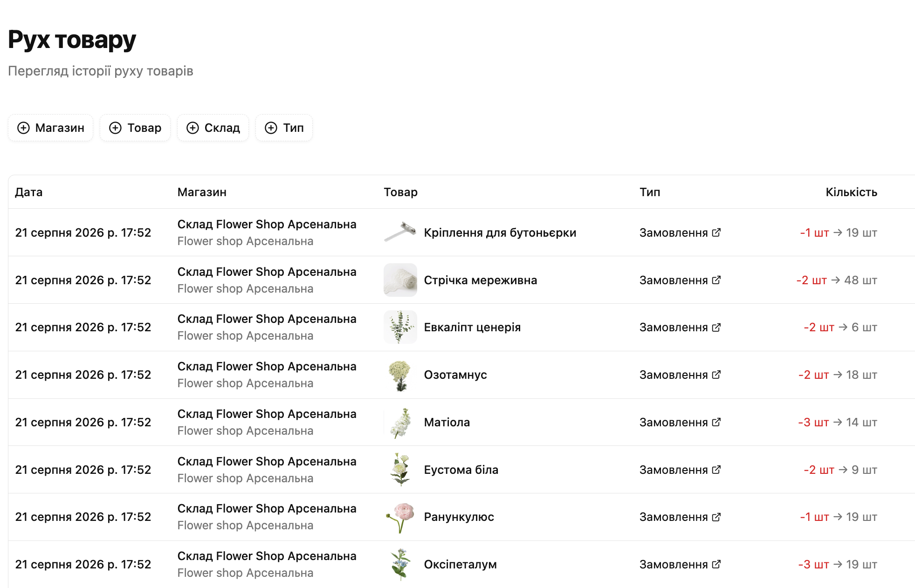Open the Тип filter dropdown

click(284, 128)
